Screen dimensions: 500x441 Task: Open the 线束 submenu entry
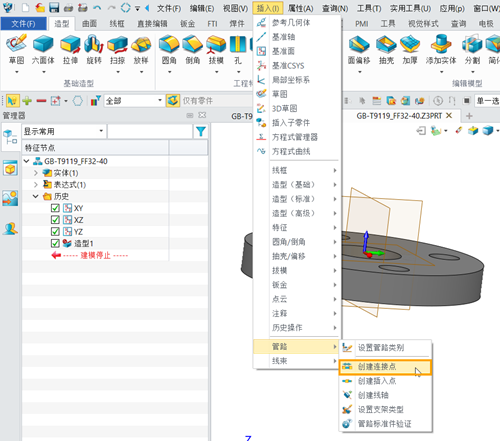click(x=296, y=361)
